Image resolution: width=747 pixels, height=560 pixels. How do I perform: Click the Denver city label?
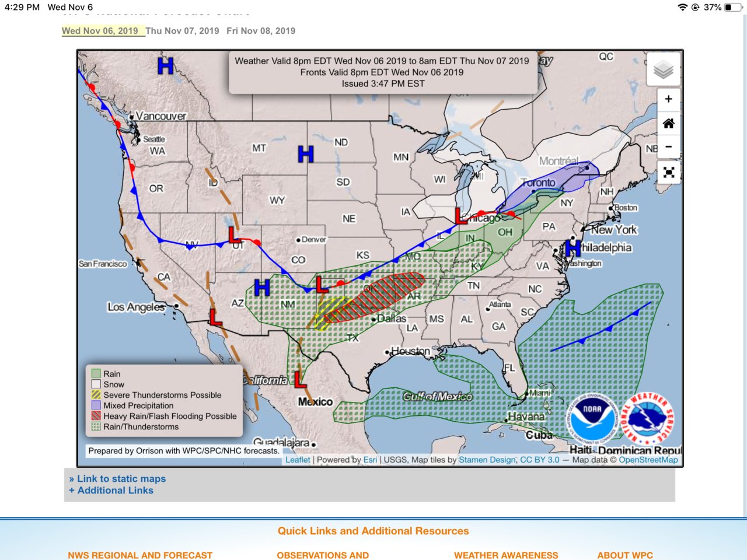(x=314, y=239)
